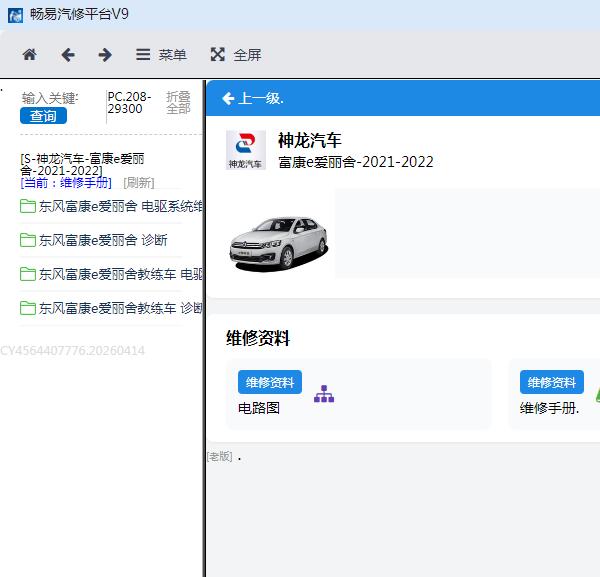
Task: Navigate back with the left arrow
Action: tap(68, 55)
